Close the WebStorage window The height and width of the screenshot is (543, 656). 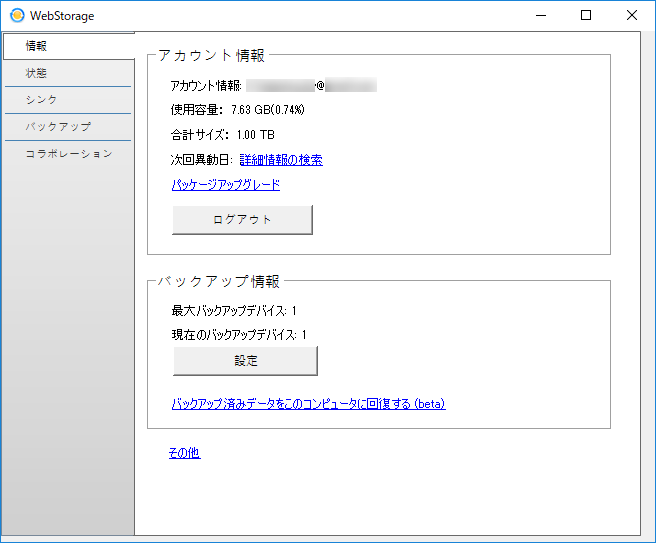point(632,15)
